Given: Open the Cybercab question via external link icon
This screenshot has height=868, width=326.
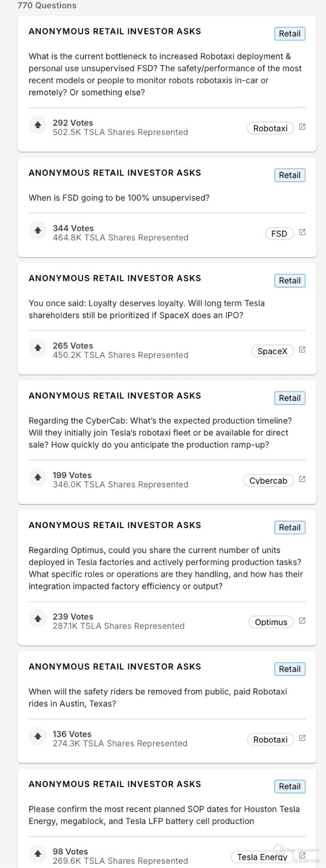Looking at the screenshot, I should click(x=302, y=479).
